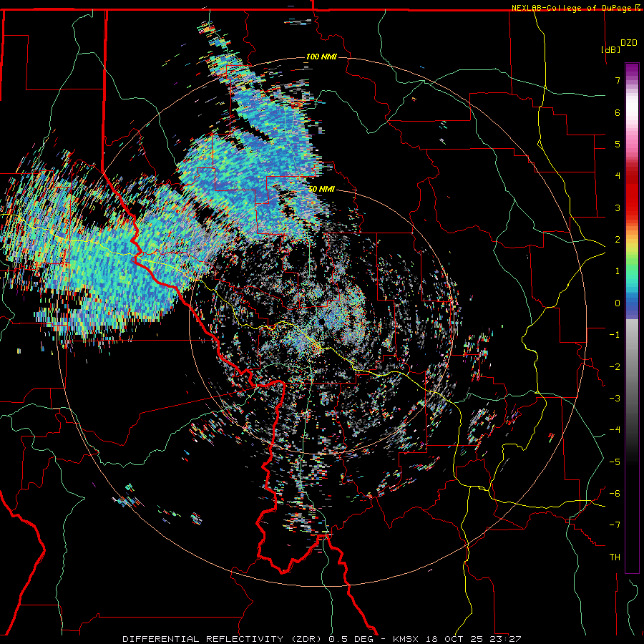Image resolution: width=644 pixels, height=644 pixels.
Task: Click the -7 value on the scale
Action: 615,525
